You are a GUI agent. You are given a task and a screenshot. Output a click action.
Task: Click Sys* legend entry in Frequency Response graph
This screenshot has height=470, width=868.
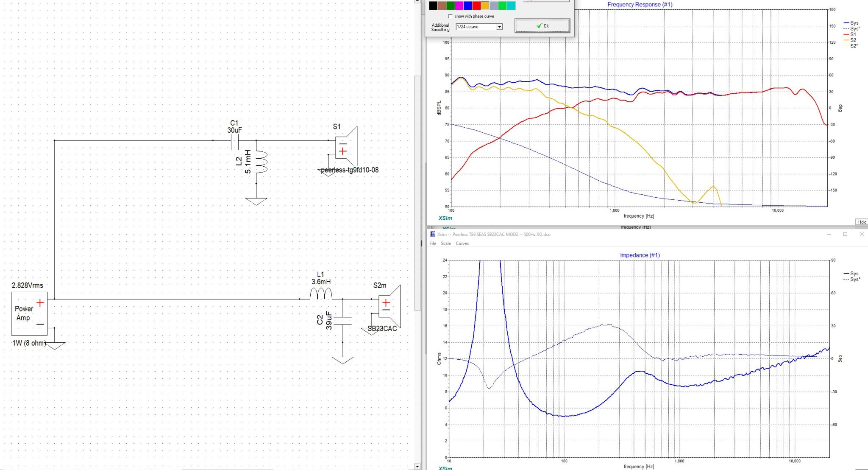pyautogui.click(x=852, y=29)
